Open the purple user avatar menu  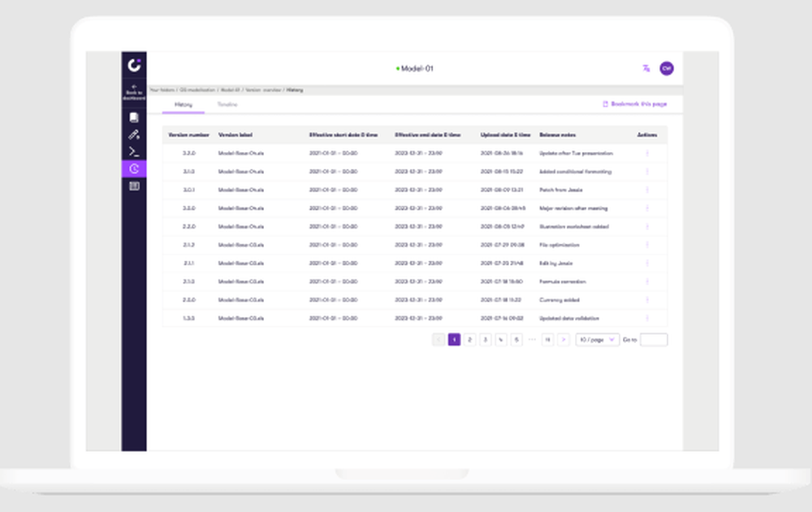point(667,68)
